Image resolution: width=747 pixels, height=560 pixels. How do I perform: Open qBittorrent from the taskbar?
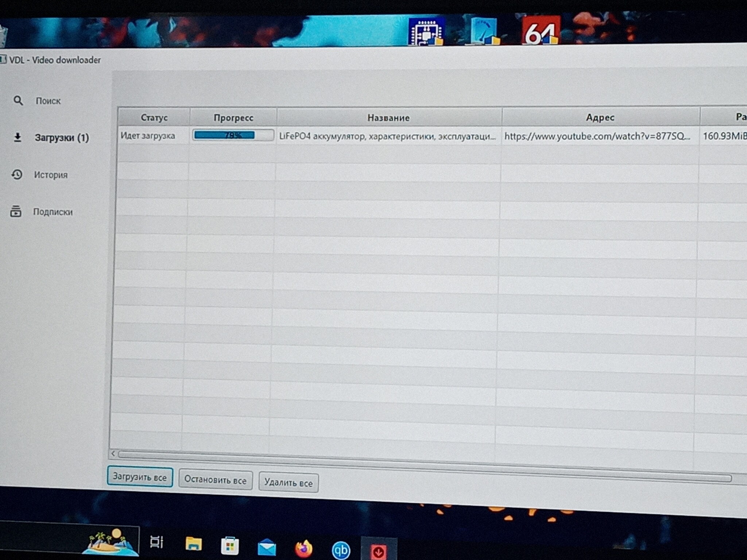(x=341, y=550)
